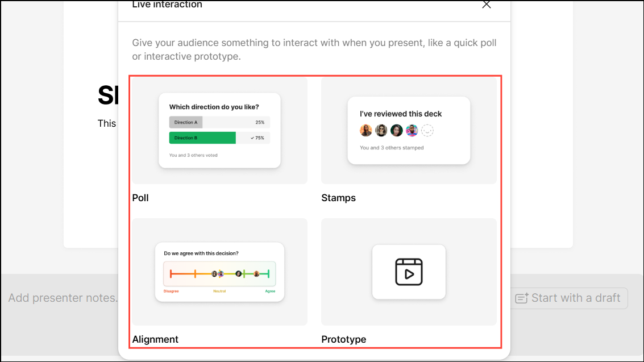
Task: Select the Alignment interaction thumbnail
Action: [x=220, y=272]
